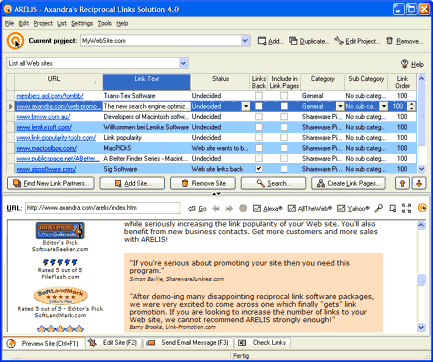This screenshot has width=433, height=362.
Task: Remove the current project
Action: tap(404, 41)
